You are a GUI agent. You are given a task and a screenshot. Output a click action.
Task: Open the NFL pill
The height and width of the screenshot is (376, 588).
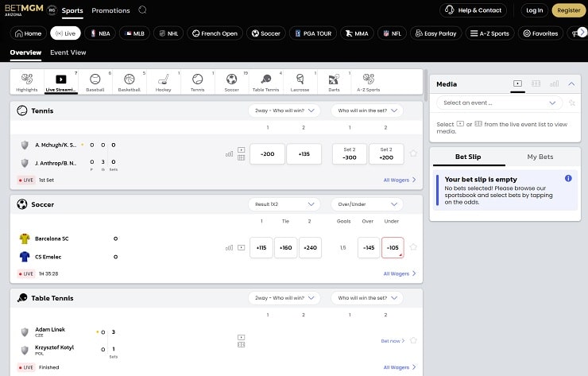[392, 33]
